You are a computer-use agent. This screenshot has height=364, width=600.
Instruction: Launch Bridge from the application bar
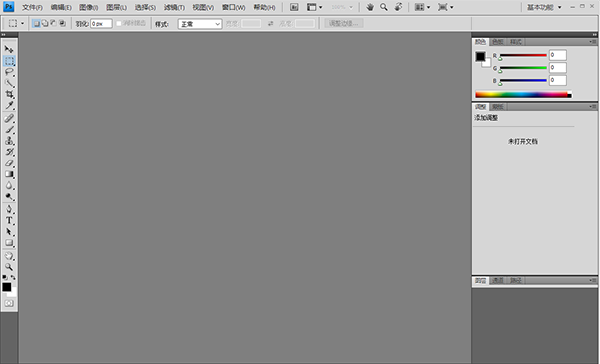coord(294,7)
